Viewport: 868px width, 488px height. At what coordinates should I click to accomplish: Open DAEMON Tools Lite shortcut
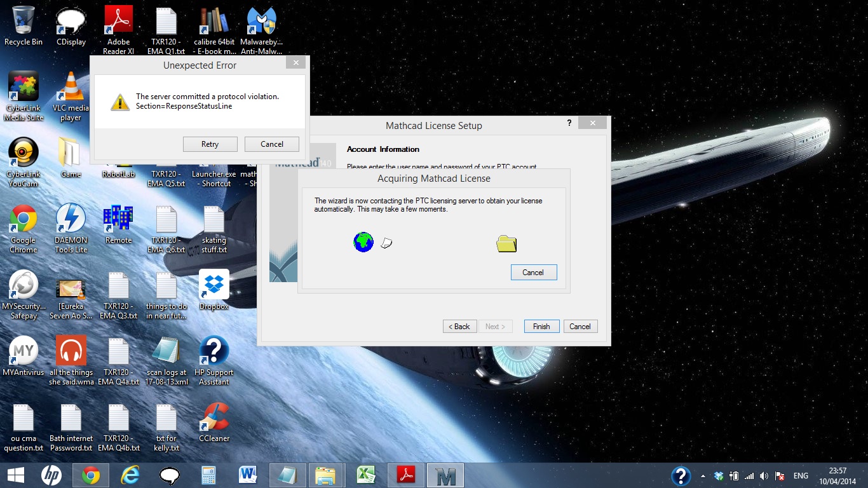(x=71, y=229)
